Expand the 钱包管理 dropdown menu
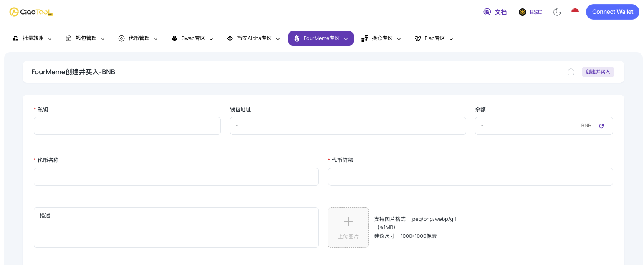The height and width of the screenshot is (265, 644). point(85,38)
